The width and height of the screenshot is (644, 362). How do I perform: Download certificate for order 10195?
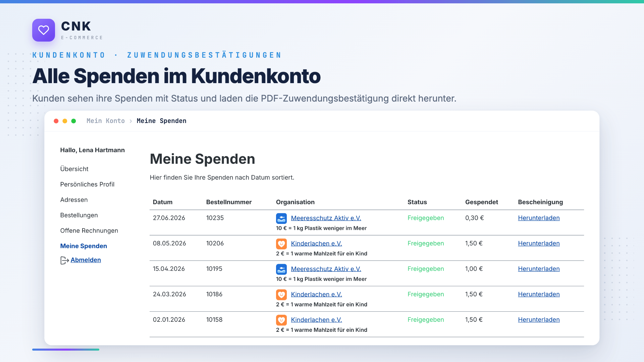(539, 269)
